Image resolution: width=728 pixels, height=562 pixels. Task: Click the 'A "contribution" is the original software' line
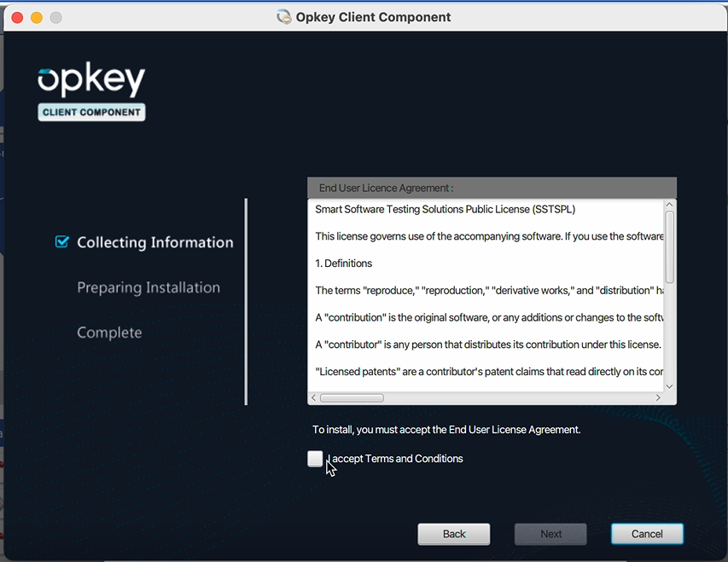489,317
